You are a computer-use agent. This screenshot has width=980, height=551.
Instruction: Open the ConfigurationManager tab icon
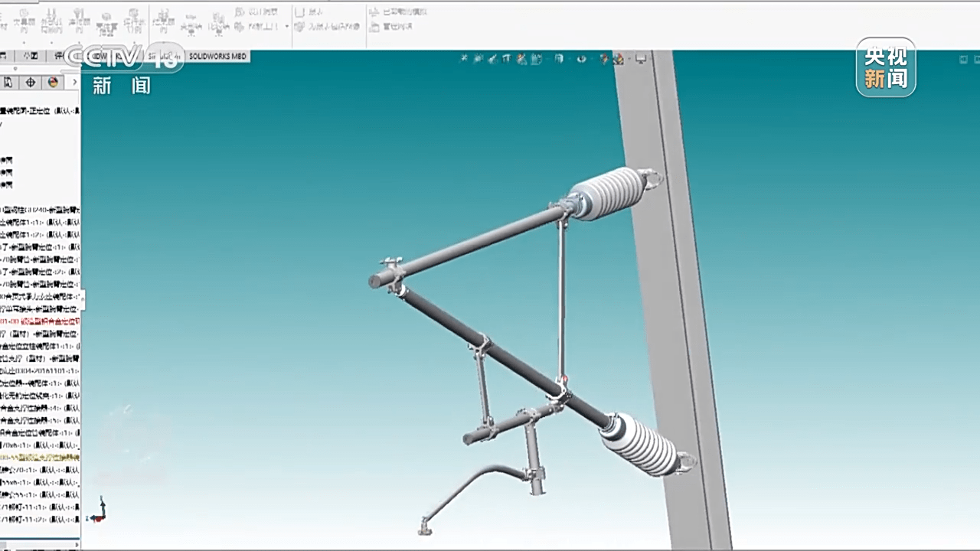tap(9, 82)
